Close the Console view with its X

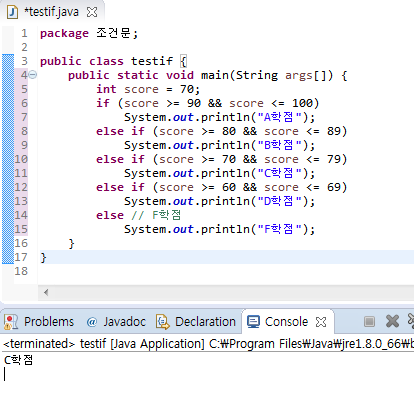[321, 322]
